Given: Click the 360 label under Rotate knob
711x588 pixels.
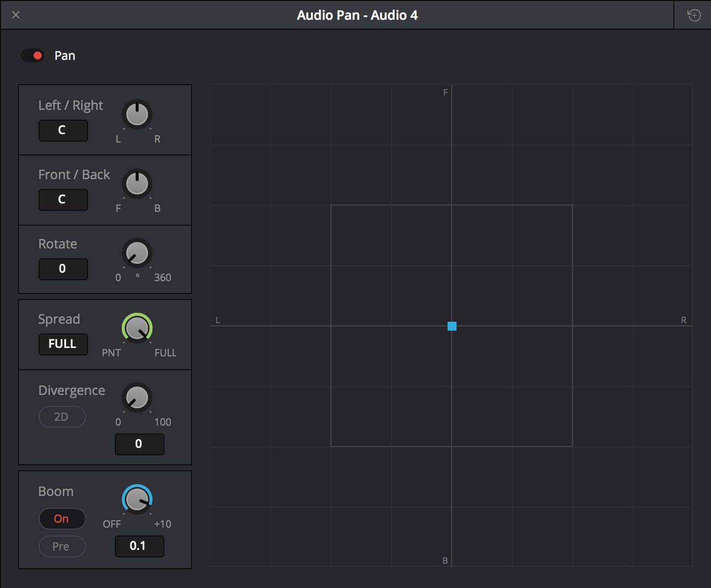Looking at the screenshot, I should pyautogui.click(x=162, y=278).
